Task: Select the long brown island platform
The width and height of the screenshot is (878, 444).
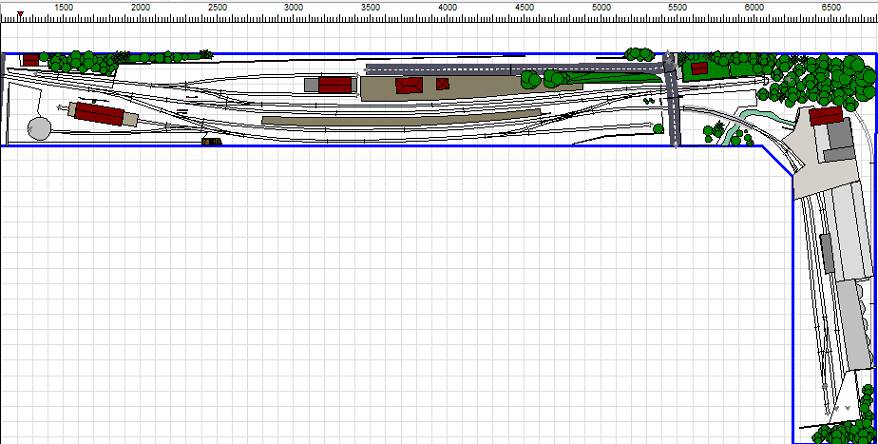Action: [400, 117]
